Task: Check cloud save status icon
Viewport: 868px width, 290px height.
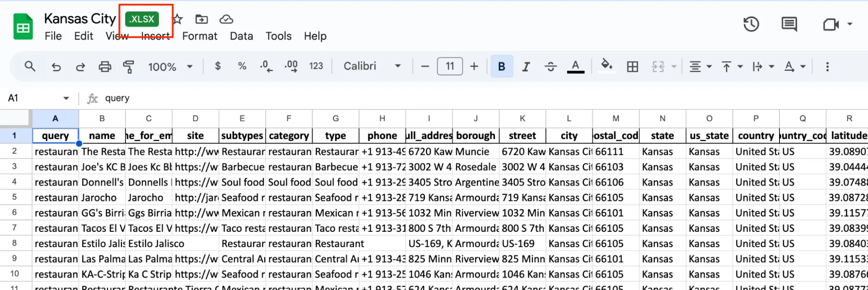Action: pos(226,19)
